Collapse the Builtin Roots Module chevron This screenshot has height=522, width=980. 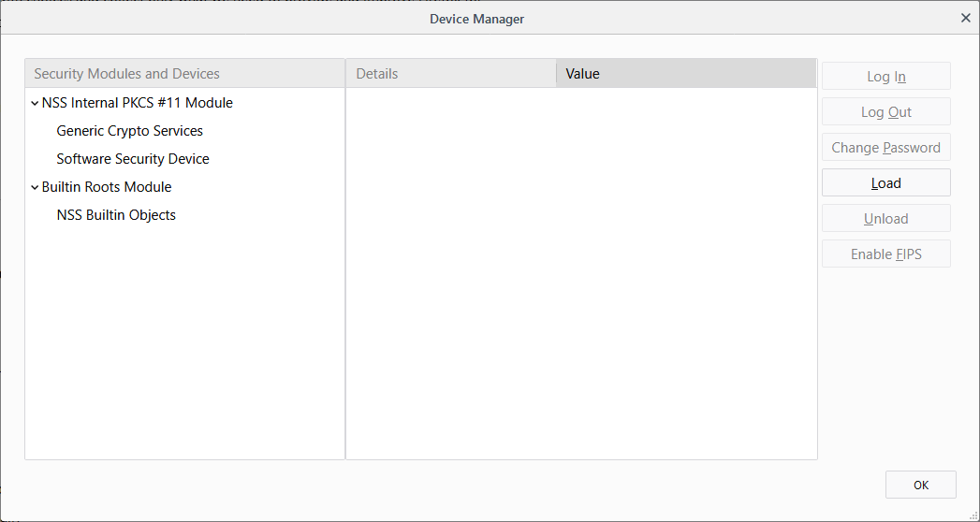[35, 187]
